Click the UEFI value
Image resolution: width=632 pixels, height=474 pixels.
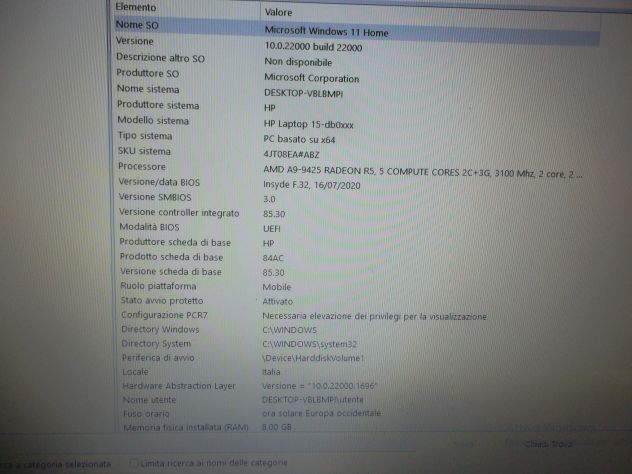tap(272, 229)
